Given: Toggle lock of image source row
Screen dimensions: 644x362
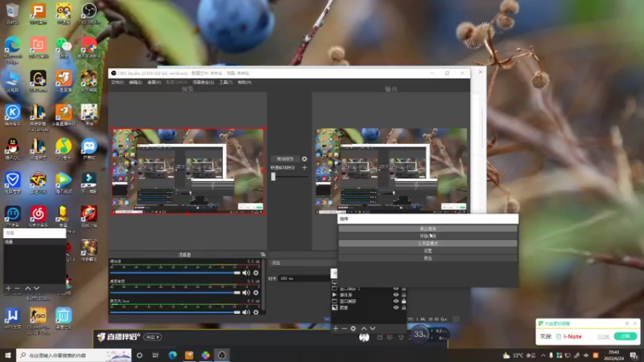Looking at the screenshot, I should pos(404,307).
